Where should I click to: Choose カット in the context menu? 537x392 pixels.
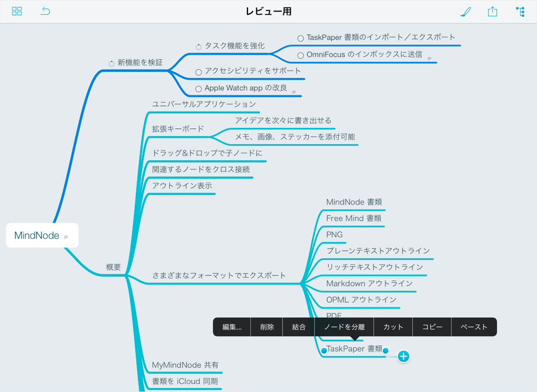[x=393, y=327]
